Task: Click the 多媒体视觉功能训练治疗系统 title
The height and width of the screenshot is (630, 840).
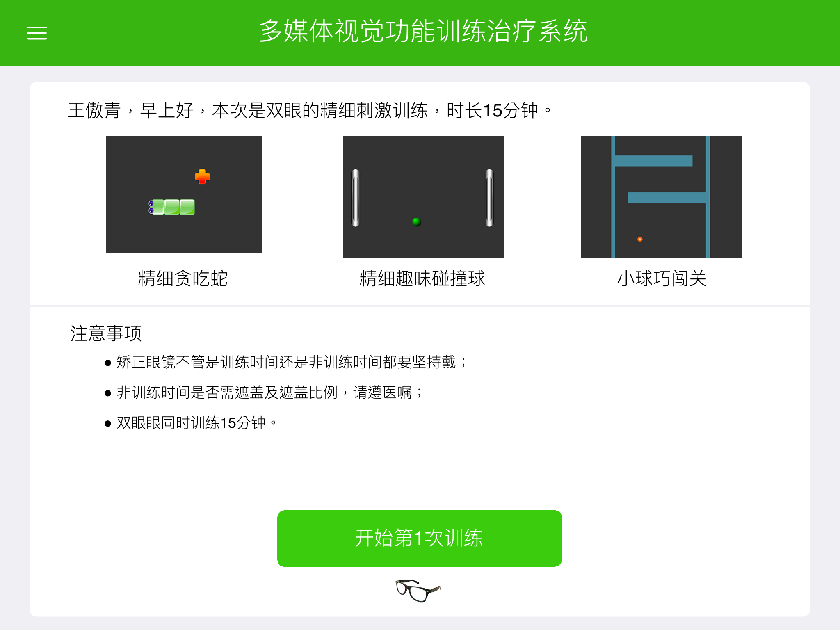Action: (x=423, y=31)
